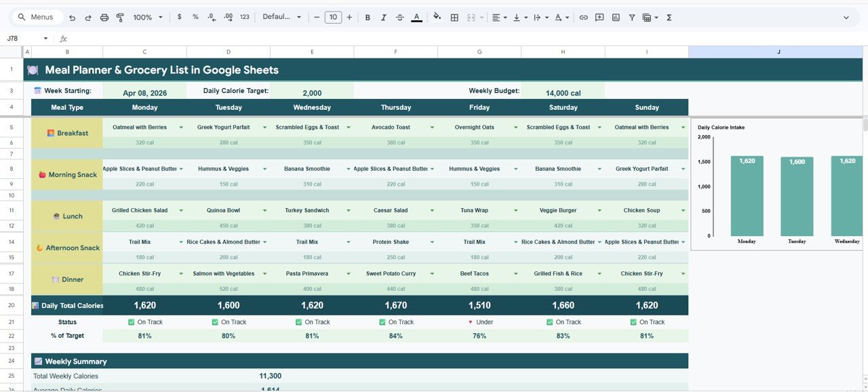This screenshot has height=392, width=868.
Task: Click the Decrease decimal places icon
Action: click(x=211, y=17)
